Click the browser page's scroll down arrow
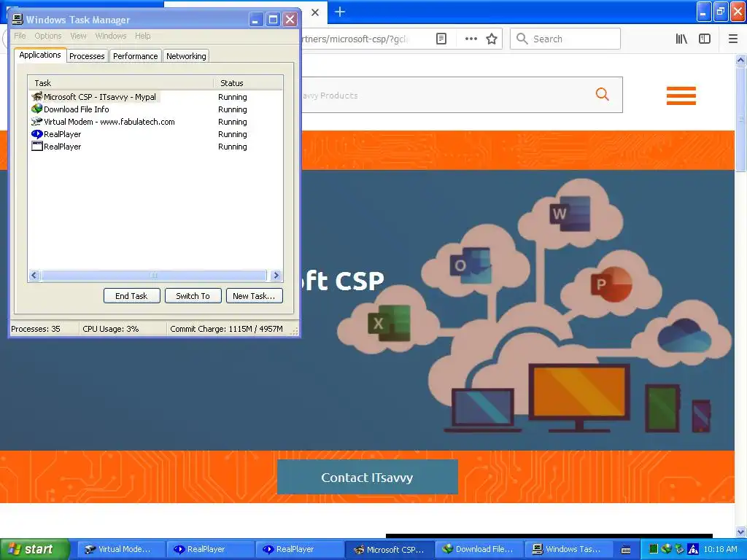Viewport: 747px width, 560px height. tap(740, 532)
